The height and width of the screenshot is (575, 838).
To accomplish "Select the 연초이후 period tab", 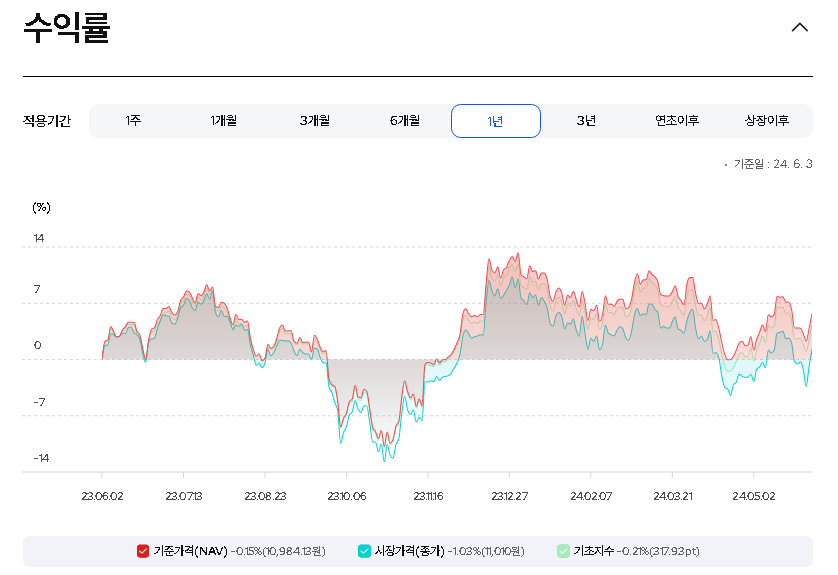I will click(x=677, y=121).
